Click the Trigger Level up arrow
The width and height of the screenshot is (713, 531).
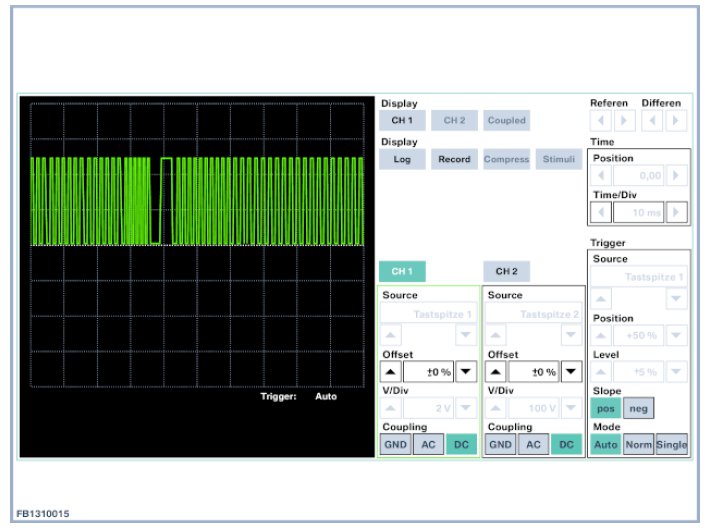(x=602, y=373)
